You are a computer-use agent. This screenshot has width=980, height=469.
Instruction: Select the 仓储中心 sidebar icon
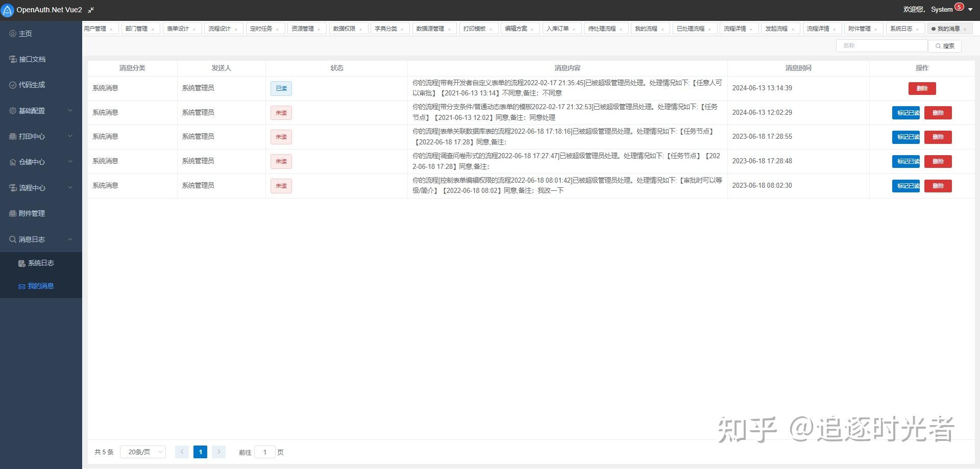point(12,162)
